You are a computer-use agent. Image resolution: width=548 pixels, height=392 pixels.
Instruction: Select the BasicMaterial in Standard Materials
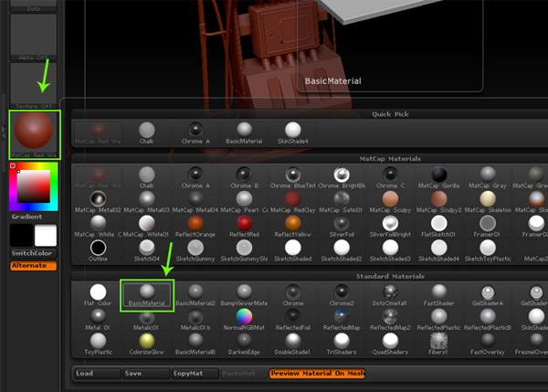tap(146, 295)
